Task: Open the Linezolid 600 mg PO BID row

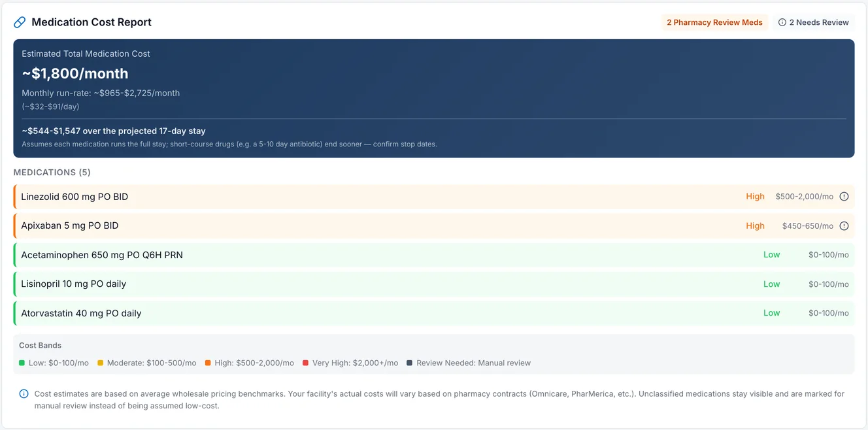Action: click(x=434, y=197)
